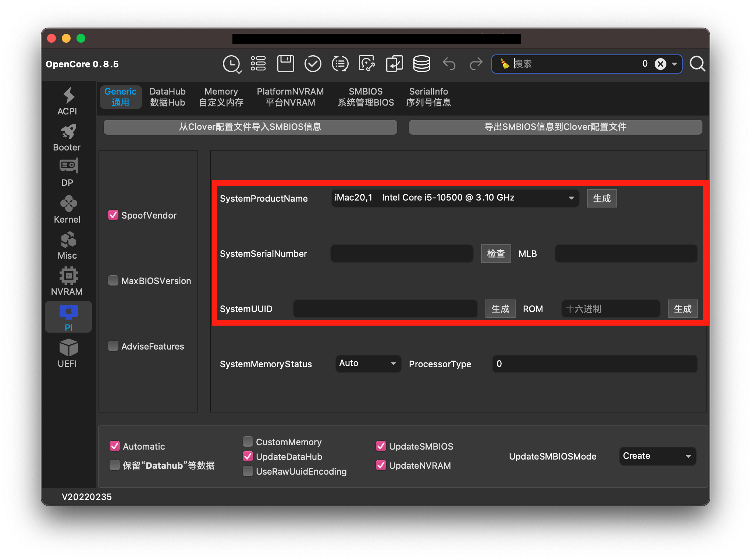This screenshot has height=560, width=751.
Task: Switch to the DataHub tab
Action: pyautogui.click(x=167, y=97)
